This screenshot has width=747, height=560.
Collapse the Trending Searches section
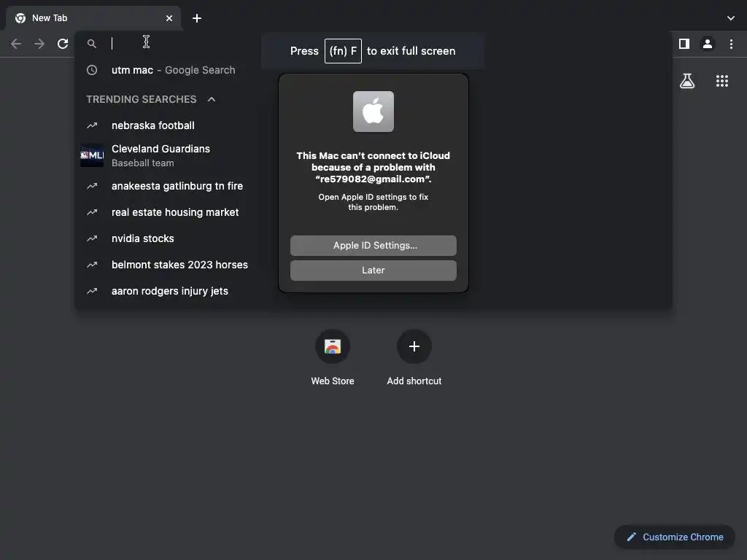[x=212, y=99]
